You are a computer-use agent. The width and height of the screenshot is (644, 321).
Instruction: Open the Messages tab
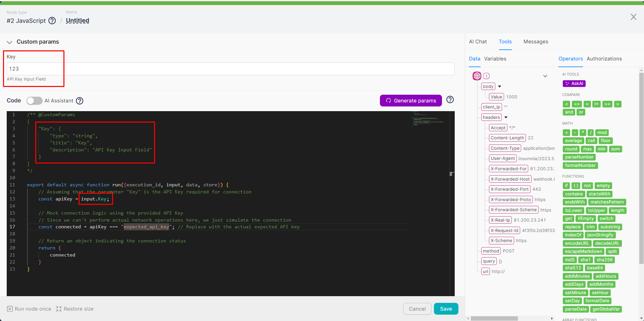pos(536,42)
